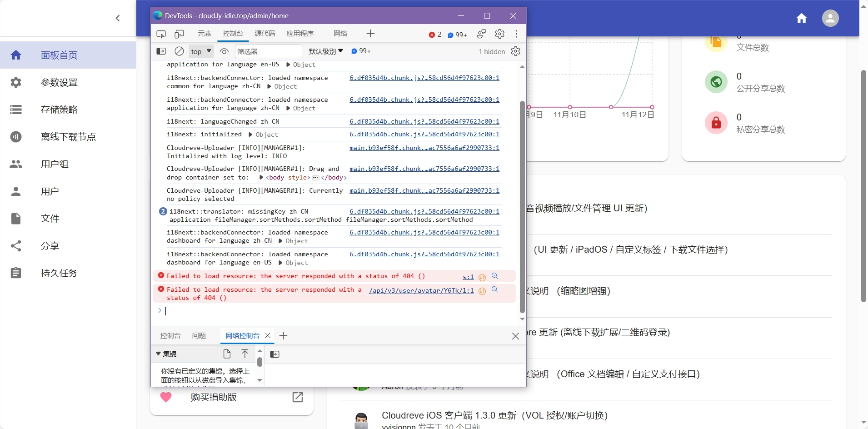This screenshot has width=868, height=429.
Task: Import a snippet from disk
Action: click(x=245, y=354)
